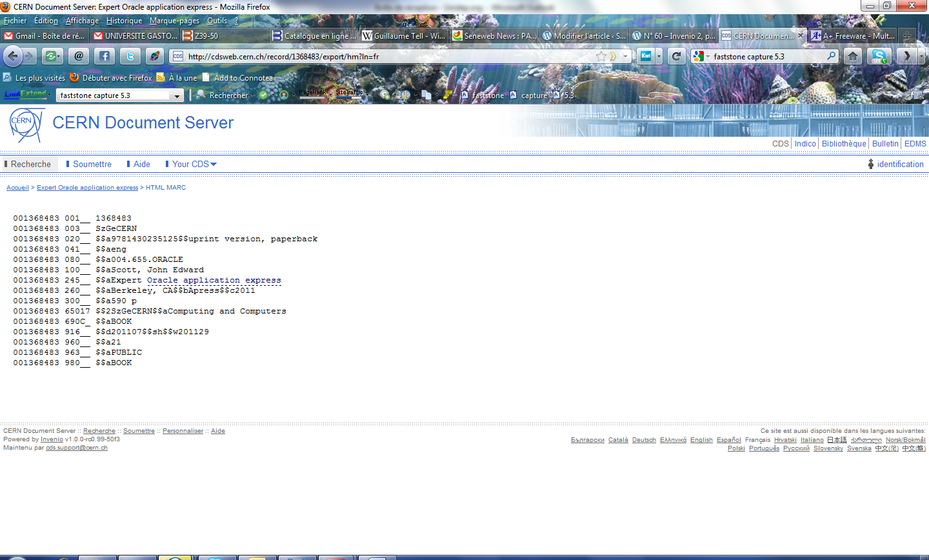The height and width of the screenshot is (560, 929).
Task: Bookmark page with the star icon
Action: tap(601, 56)
